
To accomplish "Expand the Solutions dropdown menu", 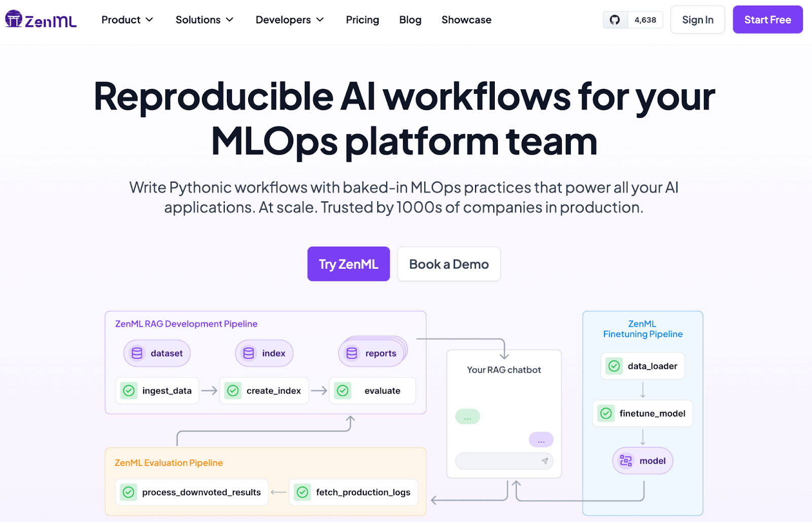I will [x=204, y=20].
